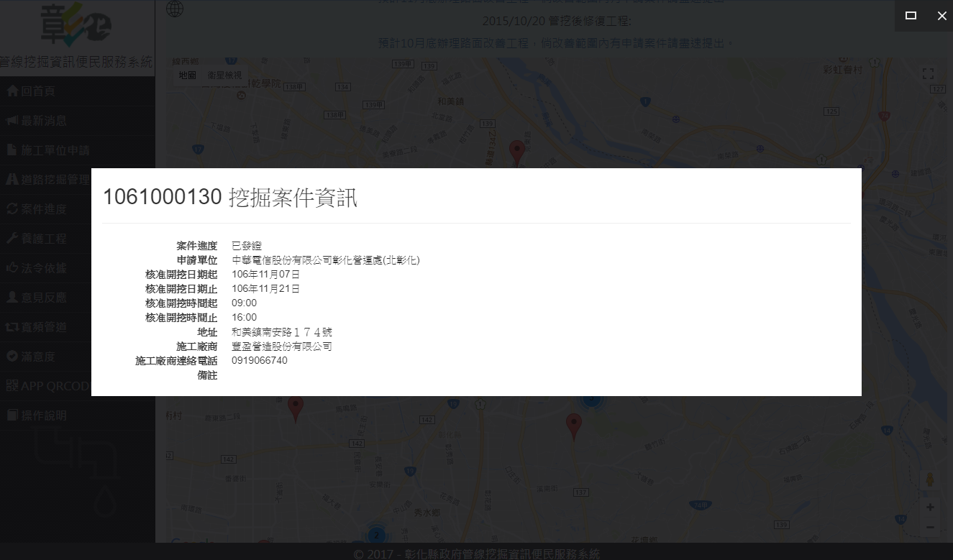This screenshot has width=953, height=560.
Task: Click the address 和美鎮南安路１７４號
Action: coord(282,332)
